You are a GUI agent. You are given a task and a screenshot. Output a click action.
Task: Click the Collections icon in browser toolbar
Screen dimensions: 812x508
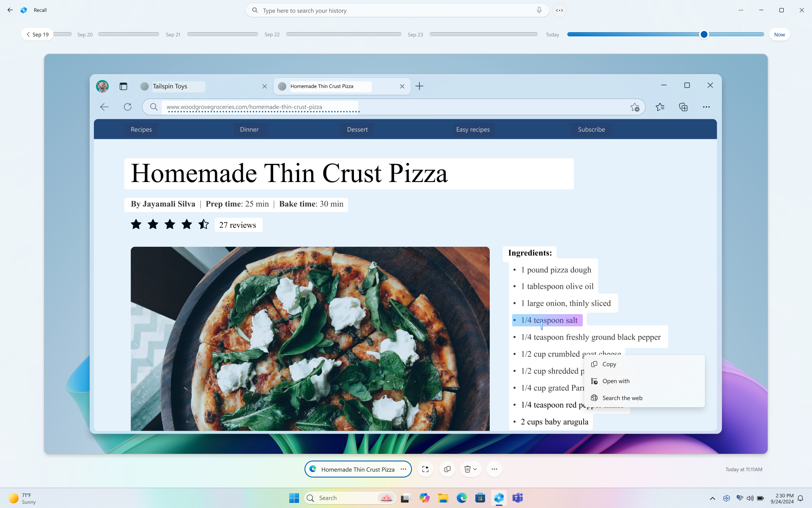coord(683,107)
